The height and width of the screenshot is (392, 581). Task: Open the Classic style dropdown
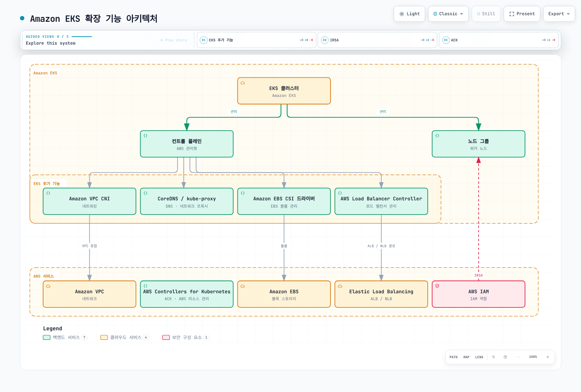448,14
